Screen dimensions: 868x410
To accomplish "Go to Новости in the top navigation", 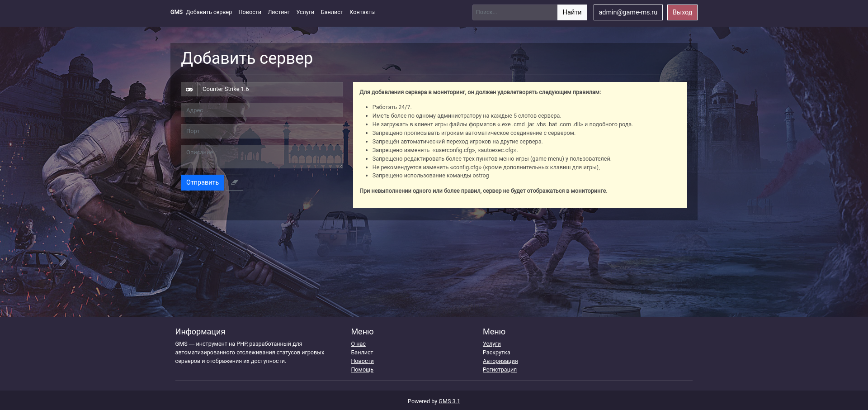I will [x=250, y=12].
